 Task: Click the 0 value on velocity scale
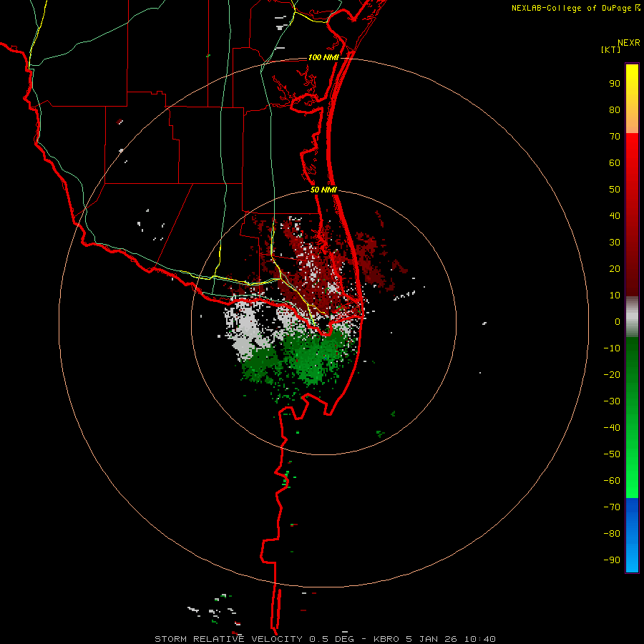tap(618, 321)
